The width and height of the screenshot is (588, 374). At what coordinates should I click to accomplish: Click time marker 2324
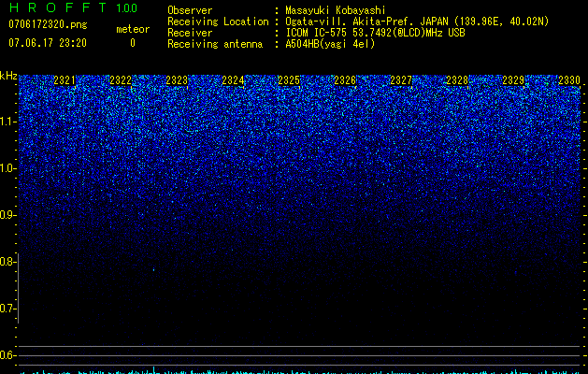click(233, 80)
